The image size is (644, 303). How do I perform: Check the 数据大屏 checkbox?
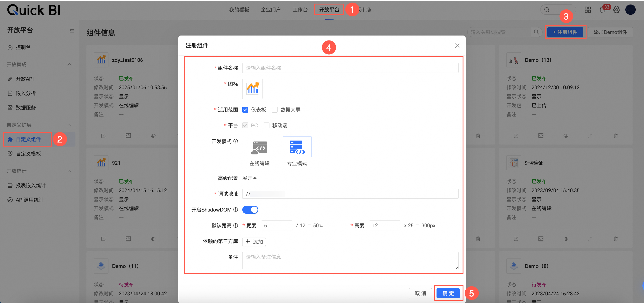[x=274, y=110]
